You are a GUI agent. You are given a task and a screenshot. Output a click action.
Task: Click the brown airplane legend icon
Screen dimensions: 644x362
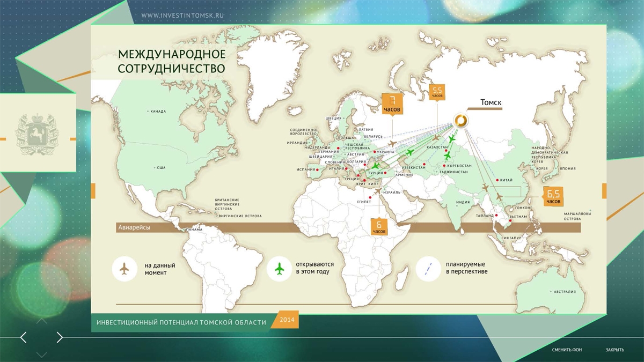[125, 269]
